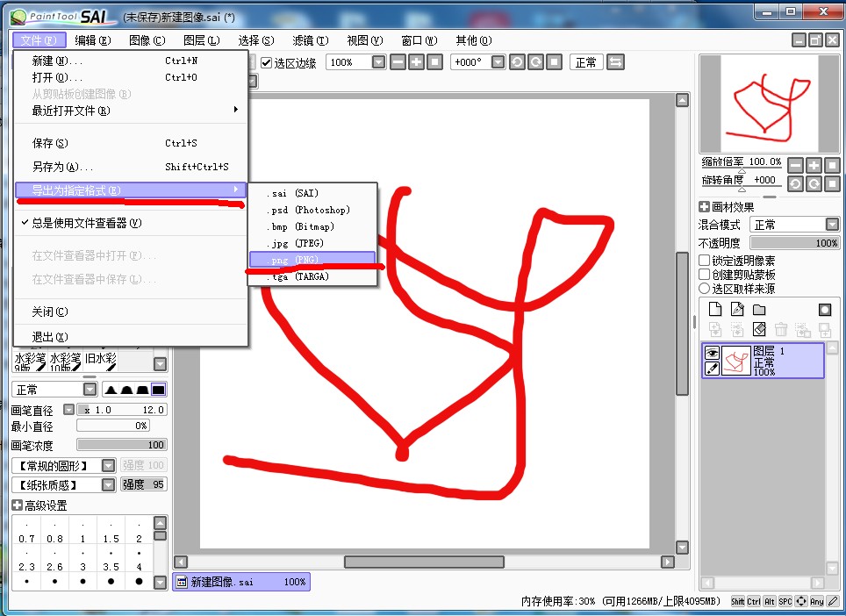The image size is (846, 616).
Task: Choose 另存为 from the file menu
Action: (x=131, y=167)
